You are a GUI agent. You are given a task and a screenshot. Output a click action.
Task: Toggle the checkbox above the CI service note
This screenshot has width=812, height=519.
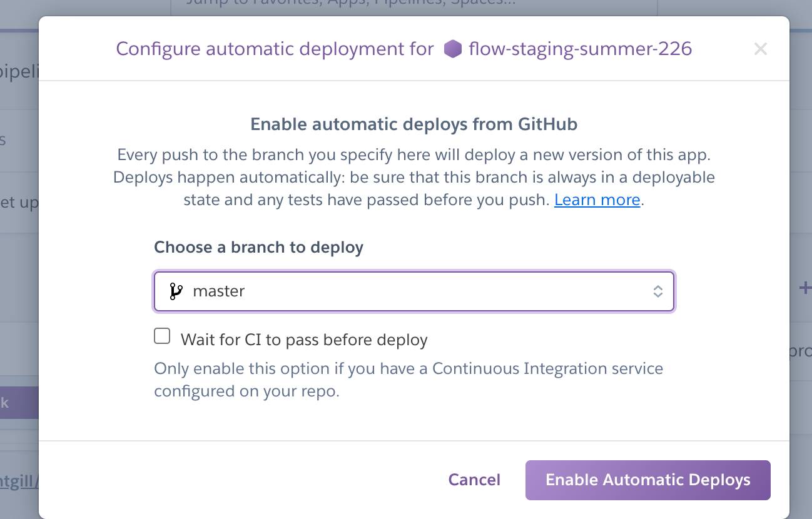pos(162,336)
